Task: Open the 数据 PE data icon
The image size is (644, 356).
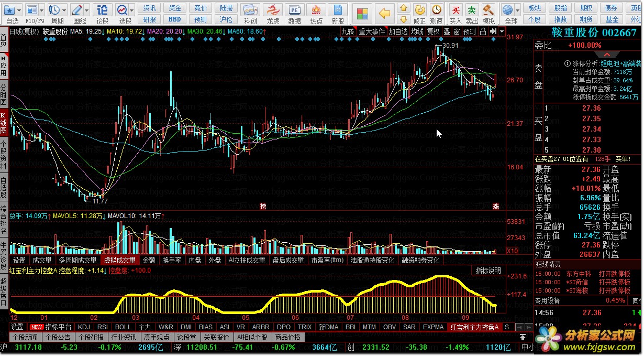Action: pyautogui.click(x=295, y=9)
